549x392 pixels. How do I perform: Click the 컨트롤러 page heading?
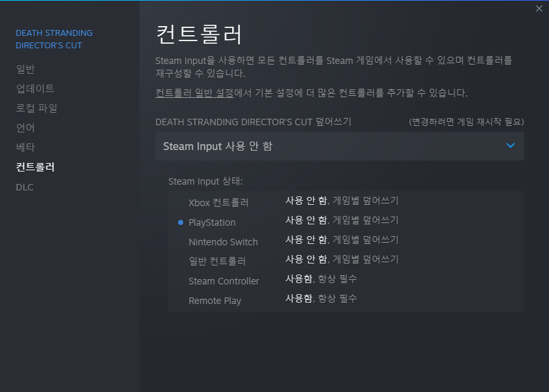tap(200, 34)
